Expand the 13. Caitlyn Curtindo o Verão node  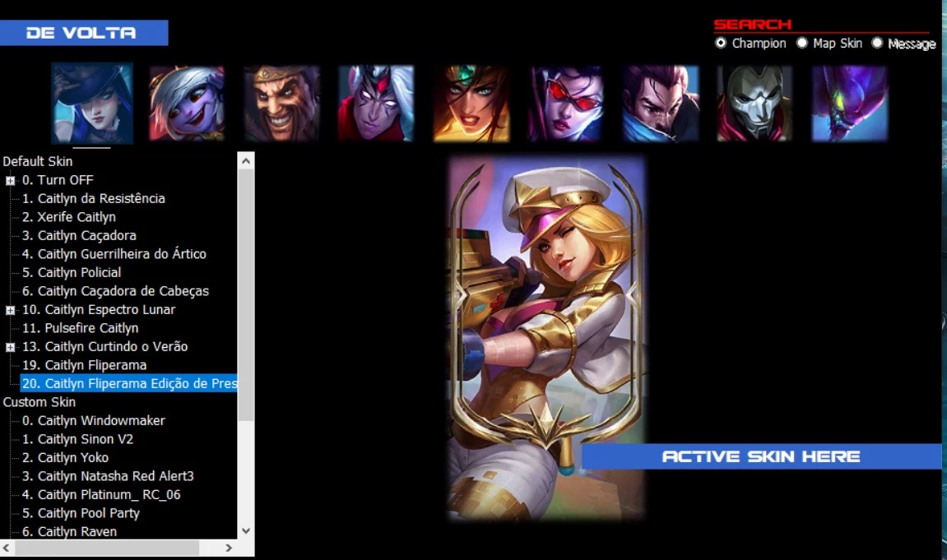pyautogui.click(x=10, y=347)
